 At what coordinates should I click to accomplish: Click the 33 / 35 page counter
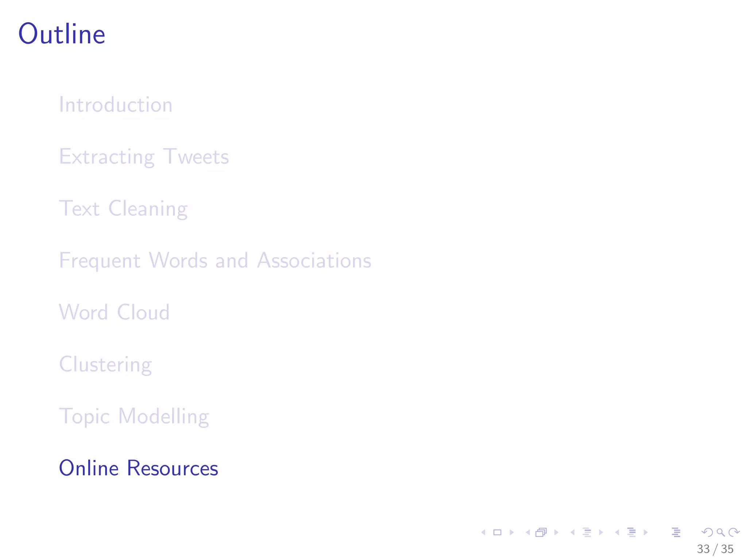[x=715, y=549]
